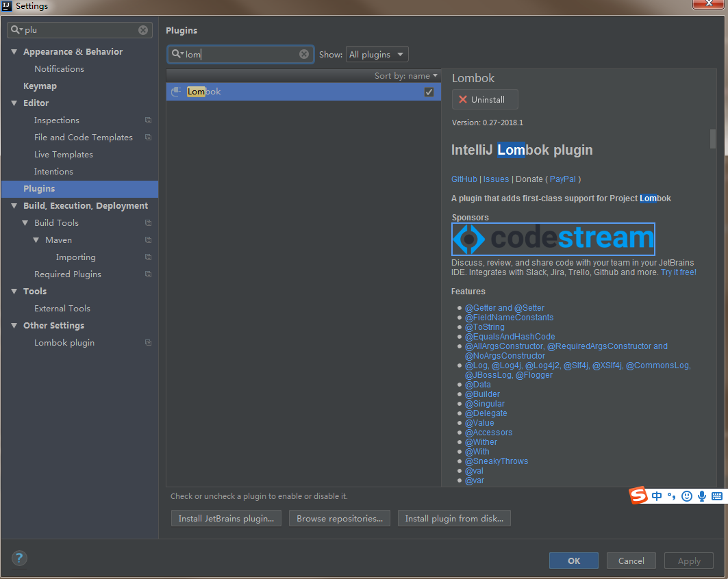Toggle punctuation mode in IME bar
The image size is (728, 579).
pos(671,496)
